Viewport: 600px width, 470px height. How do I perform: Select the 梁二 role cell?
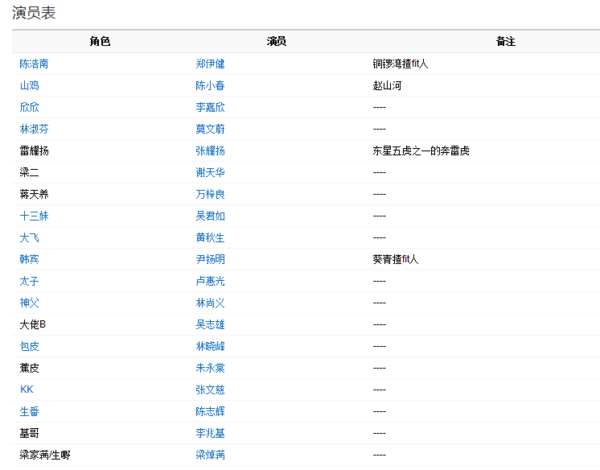coord(29,173)
